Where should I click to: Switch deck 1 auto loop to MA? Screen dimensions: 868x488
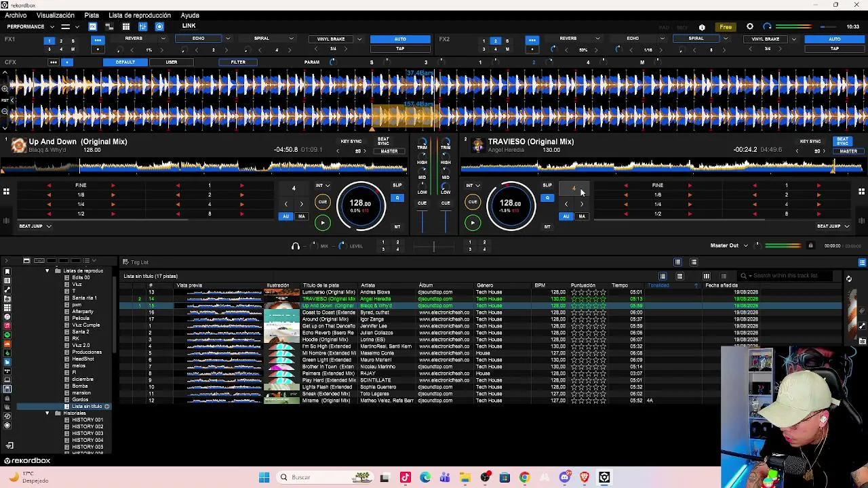coord(302,216)
